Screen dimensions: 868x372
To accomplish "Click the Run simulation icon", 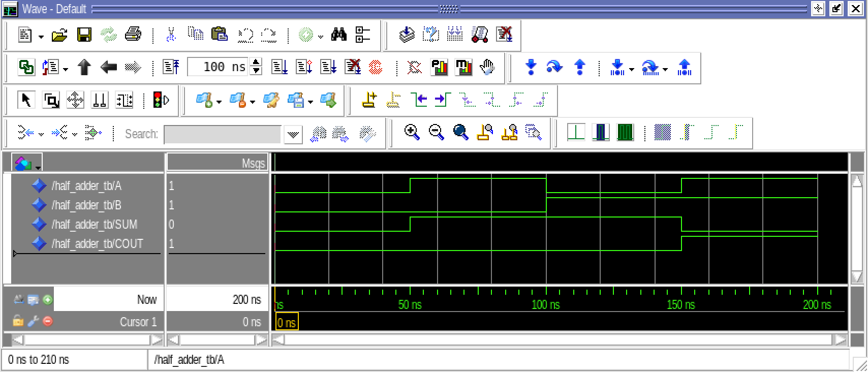I will (x=279, y=67).
